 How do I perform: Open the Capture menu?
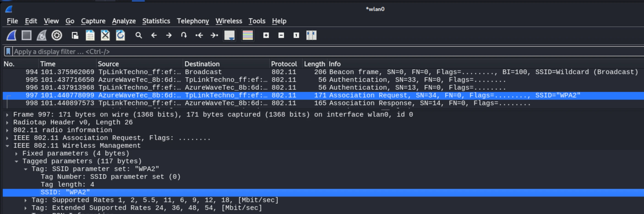(93, 21)
